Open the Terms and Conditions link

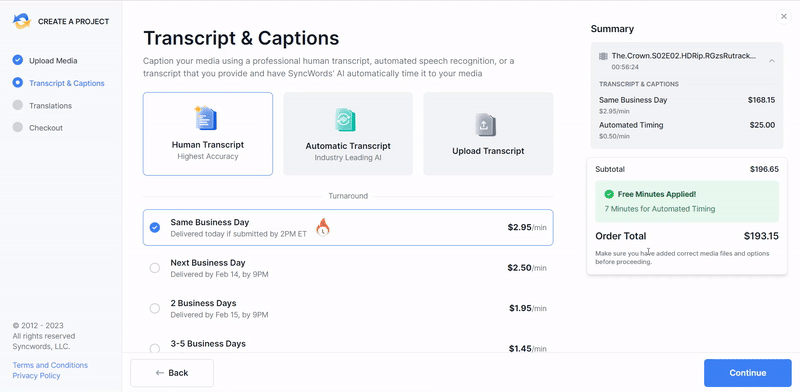tap(50, 365)
